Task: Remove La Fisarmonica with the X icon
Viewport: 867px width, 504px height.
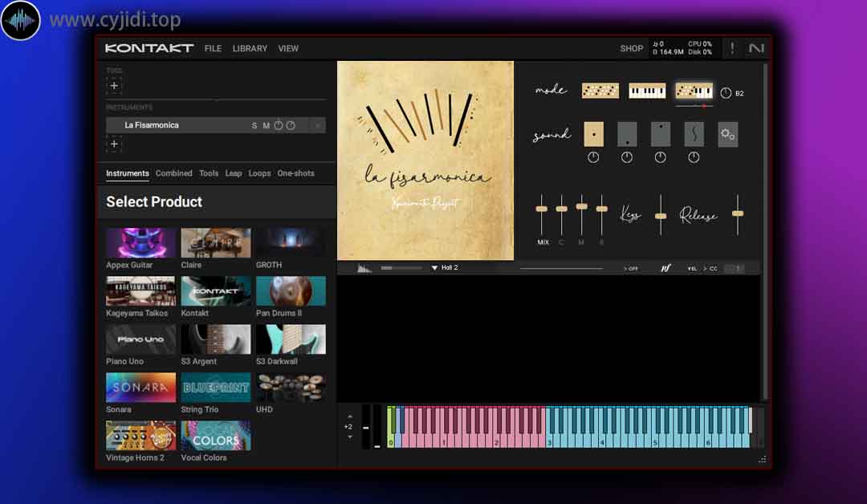Action: click(318, 125)
